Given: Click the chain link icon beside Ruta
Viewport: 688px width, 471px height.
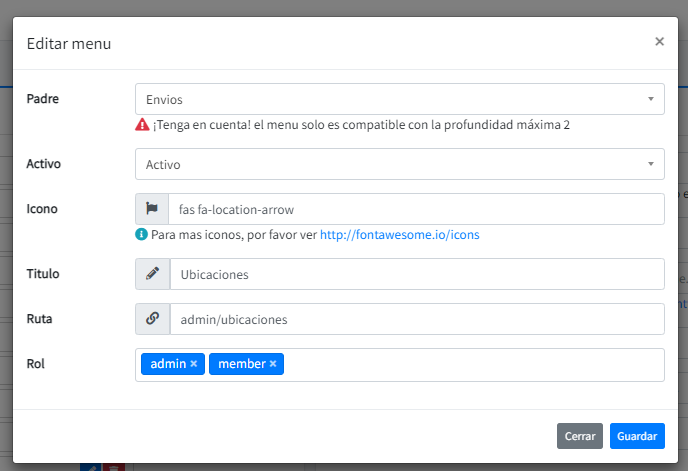Looking at the screenshot, I should pyautogui.click(x=152, y=319).
